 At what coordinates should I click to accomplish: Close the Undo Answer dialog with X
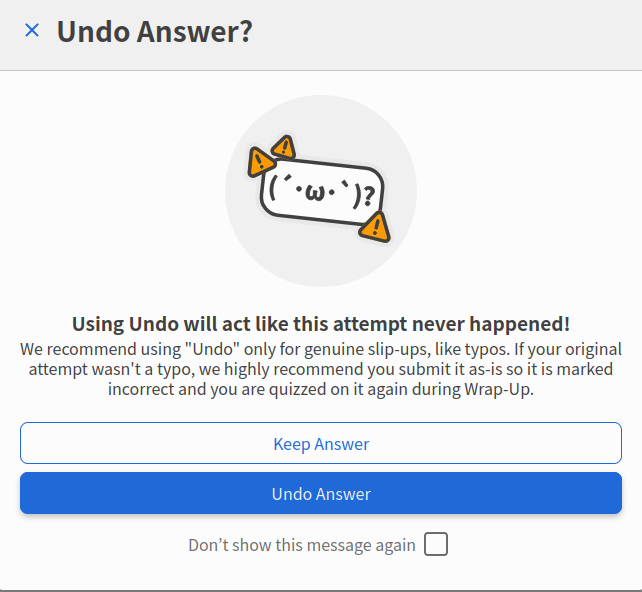tap(32, 30)
